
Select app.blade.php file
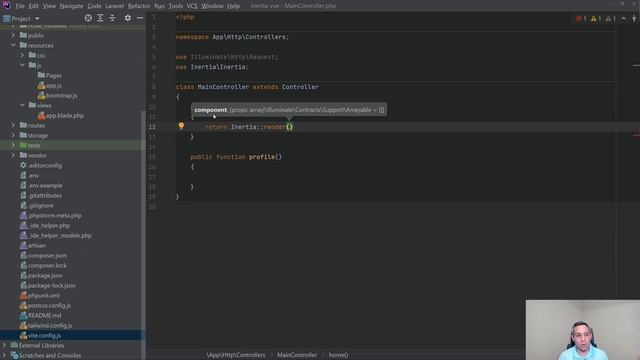[x=65, y=116]
